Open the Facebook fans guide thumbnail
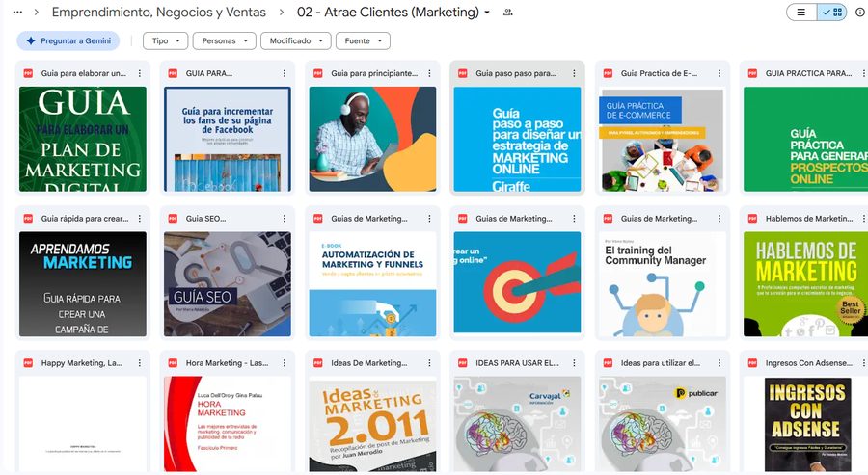The width and height of the screenshot is (868, 475). point(228,139)
